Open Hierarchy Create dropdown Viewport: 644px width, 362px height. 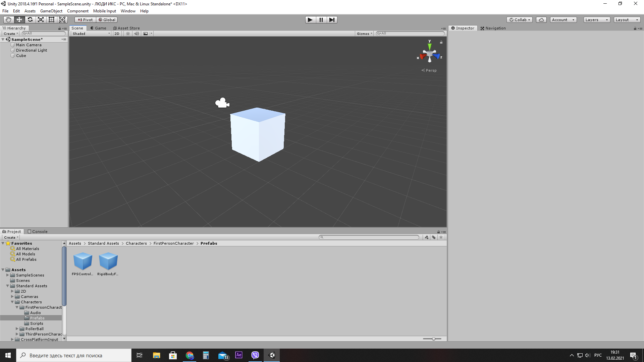click(11, 34)
